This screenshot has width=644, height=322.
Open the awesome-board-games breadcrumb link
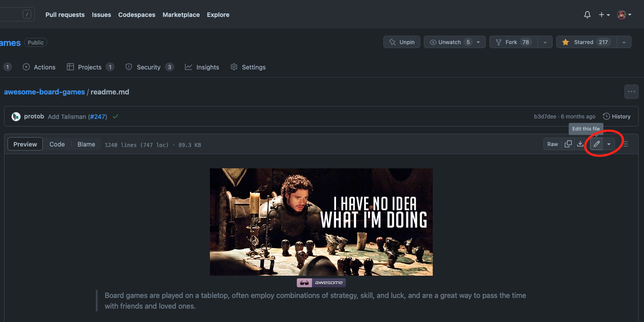coord(44,92)
